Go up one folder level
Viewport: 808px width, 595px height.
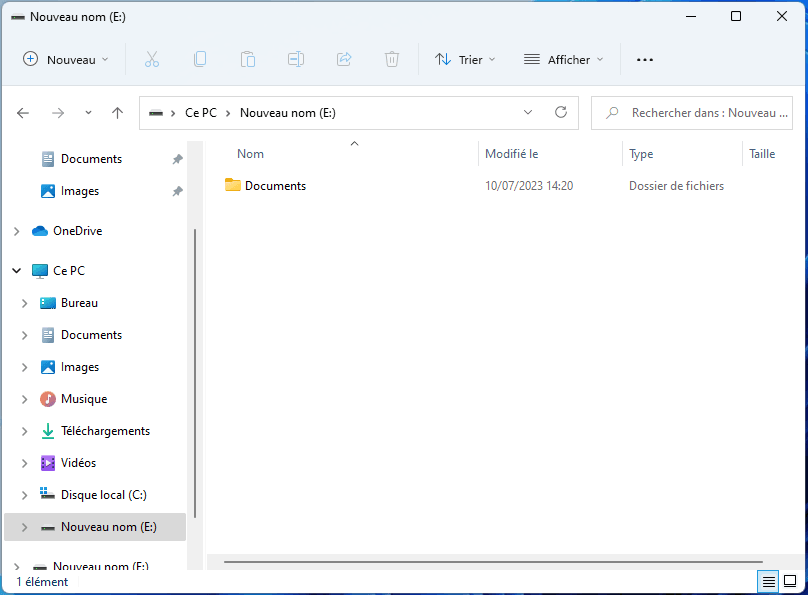[x=117, y=113]
